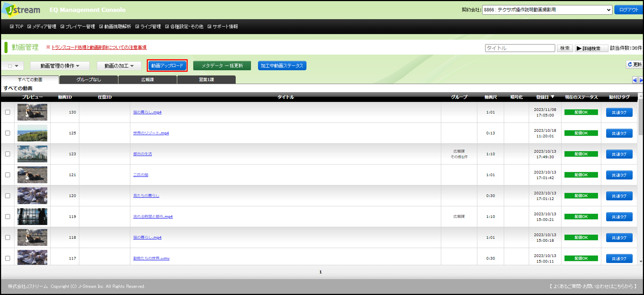Check the checkbox for video ID 130
644x295 pixels.
8,112
